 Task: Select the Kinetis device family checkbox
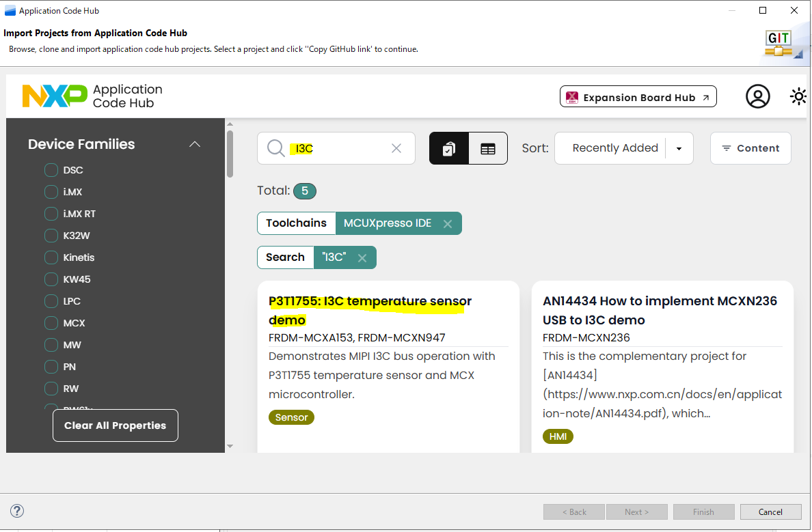[x=51, y=257]
